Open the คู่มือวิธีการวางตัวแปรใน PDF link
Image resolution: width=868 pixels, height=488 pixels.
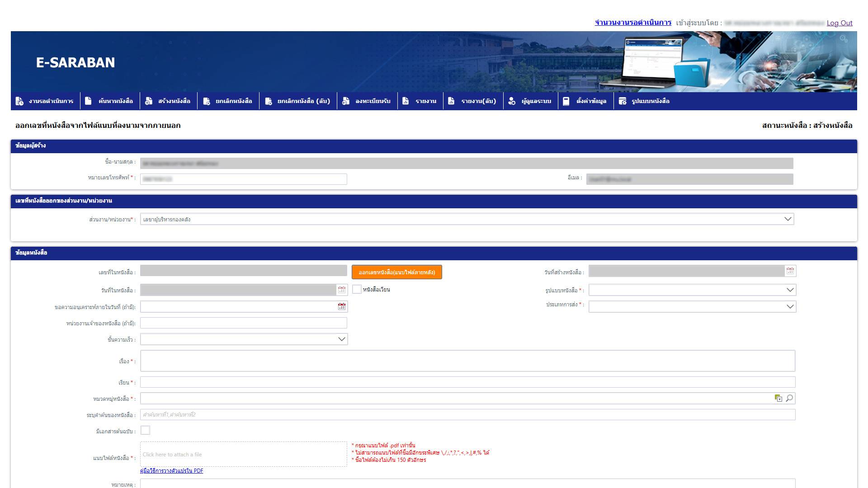click(171, 471)
